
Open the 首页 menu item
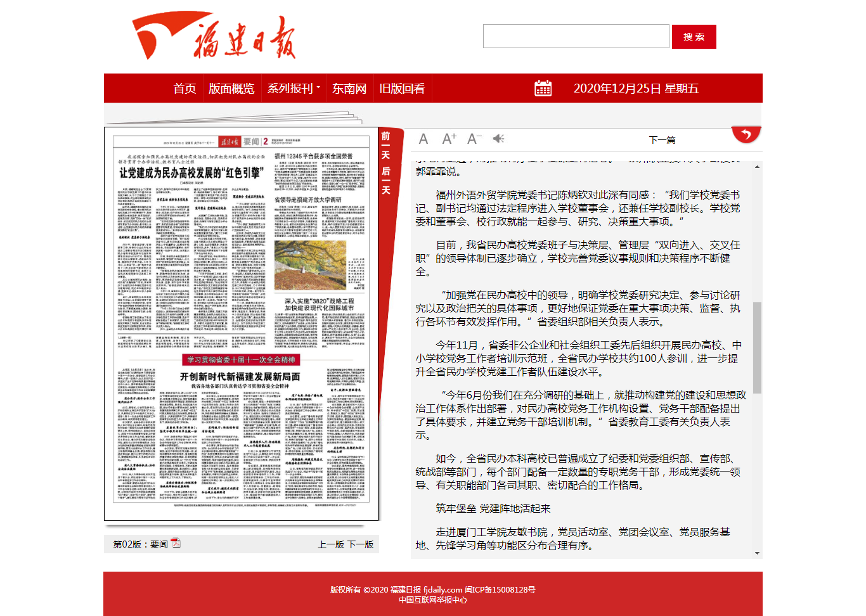tap(184, 88)
